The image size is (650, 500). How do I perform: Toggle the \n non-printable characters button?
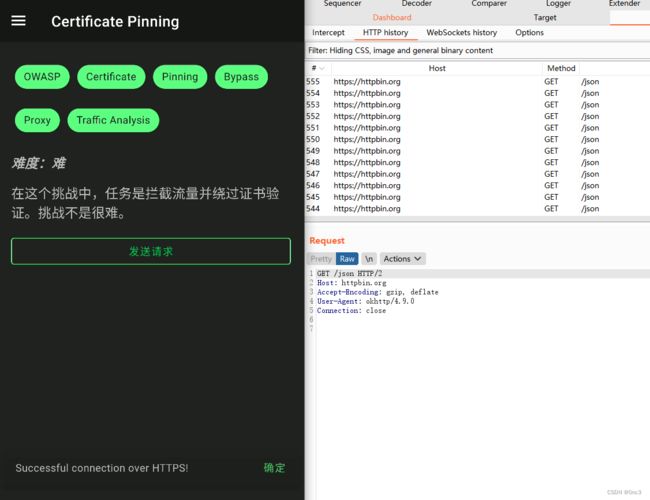click(x=369, y=259)
